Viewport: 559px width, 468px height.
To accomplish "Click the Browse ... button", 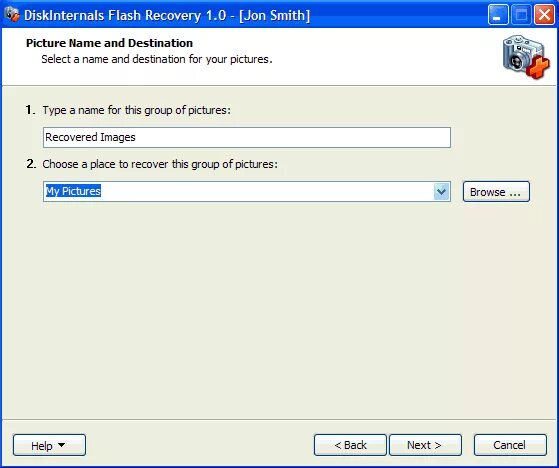I will point(496,192).
